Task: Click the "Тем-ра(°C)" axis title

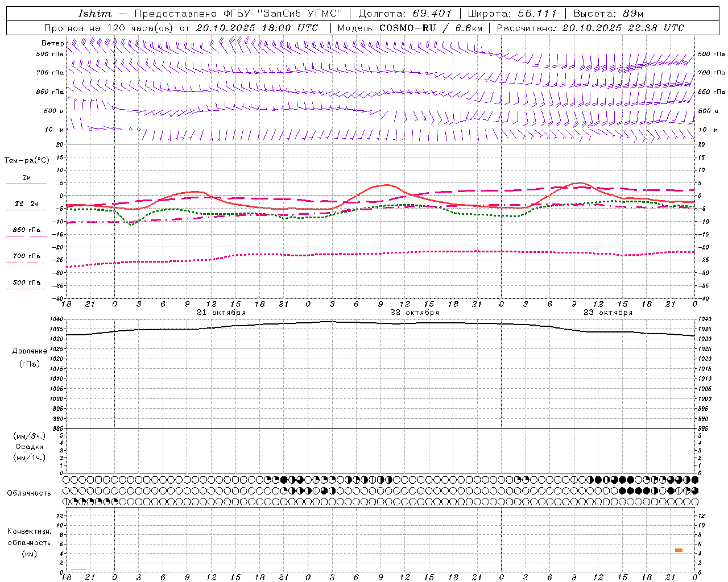Action: click(27, 161)
